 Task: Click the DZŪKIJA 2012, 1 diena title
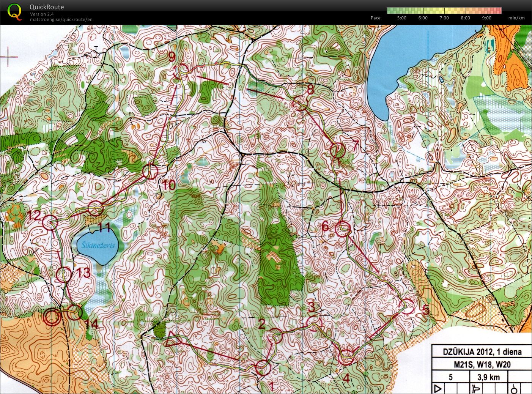point(482,351)
